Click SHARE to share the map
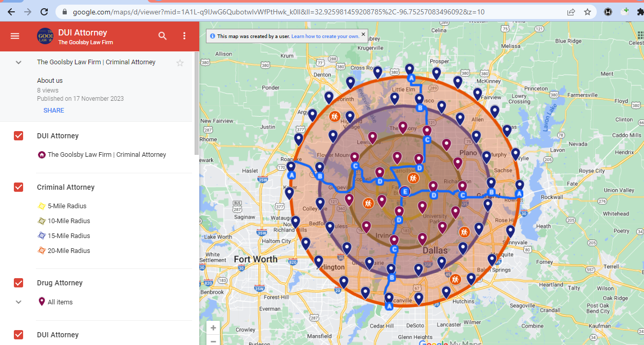 [x=53, y=110]
